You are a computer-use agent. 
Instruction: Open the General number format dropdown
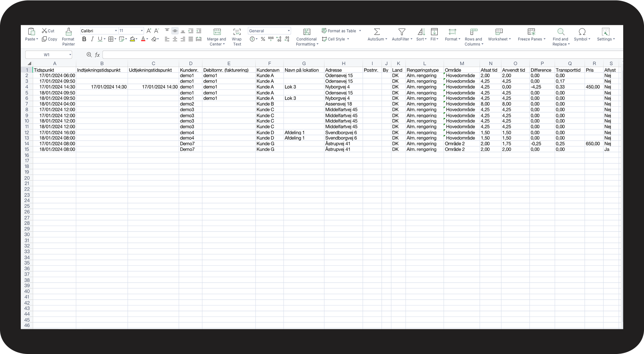pos(289,31)
